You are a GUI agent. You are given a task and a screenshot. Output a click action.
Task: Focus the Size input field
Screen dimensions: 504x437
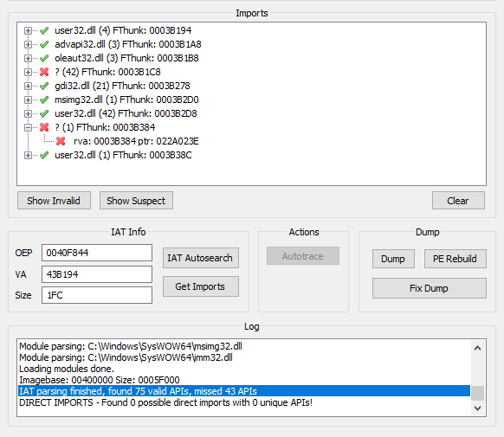pyautogui.click(x=97, y=295)
